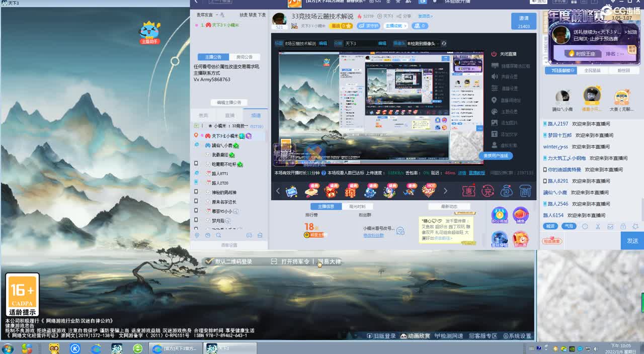This screenshot has height=354, width=644.
Task: Click 编辑主播公告 button
Action: (229, 102)
